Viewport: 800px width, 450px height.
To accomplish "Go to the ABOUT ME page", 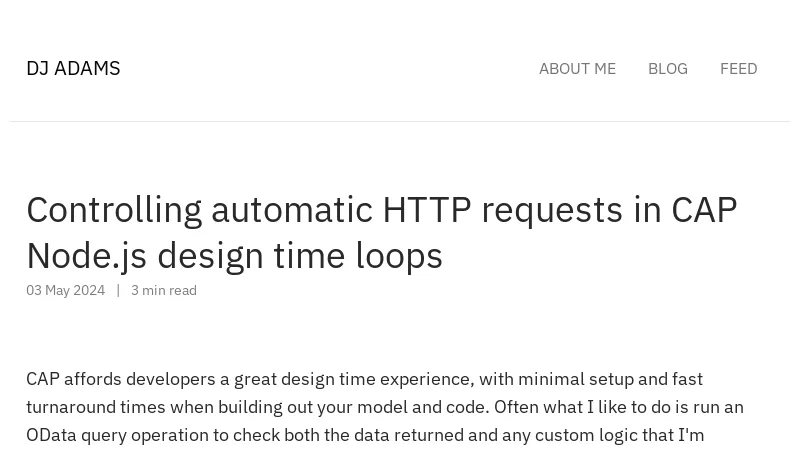I will click(577, 68).
